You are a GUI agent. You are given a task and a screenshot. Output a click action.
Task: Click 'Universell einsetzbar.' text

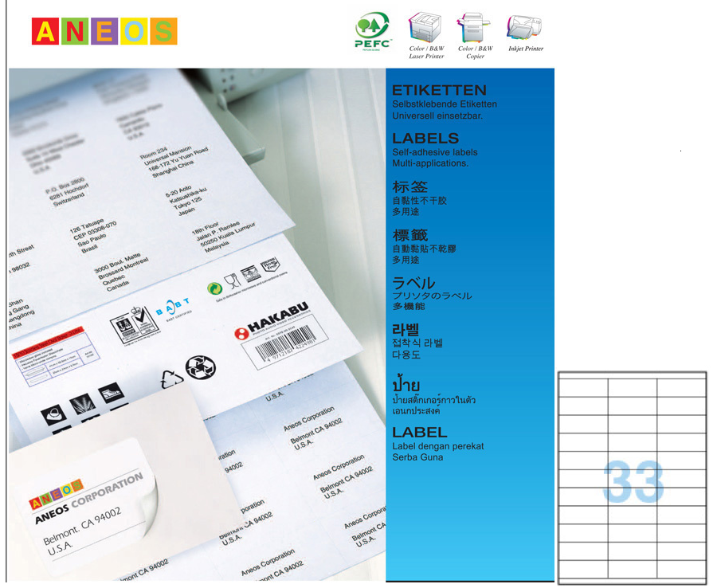click(437, 116)
